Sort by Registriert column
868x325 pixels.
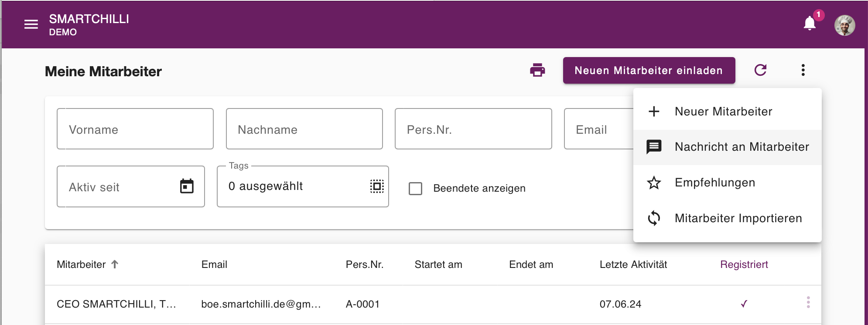744,264
